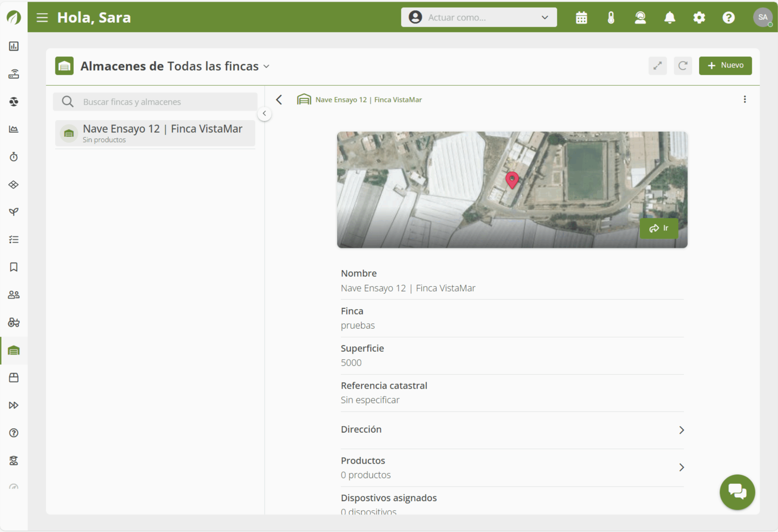Click the Nuevo button
The height and width of the screenshot is (532, 778).
pos(725,66)
